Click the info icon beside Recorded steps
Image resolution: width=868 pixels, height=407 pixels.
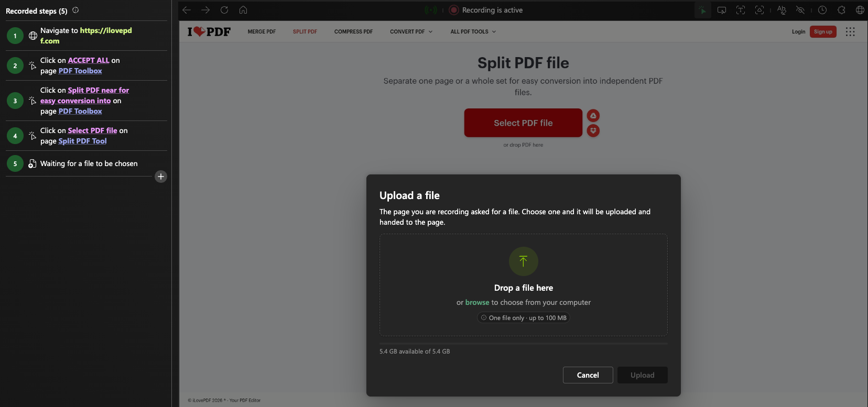pyautogui.click(x=75, y=10)
